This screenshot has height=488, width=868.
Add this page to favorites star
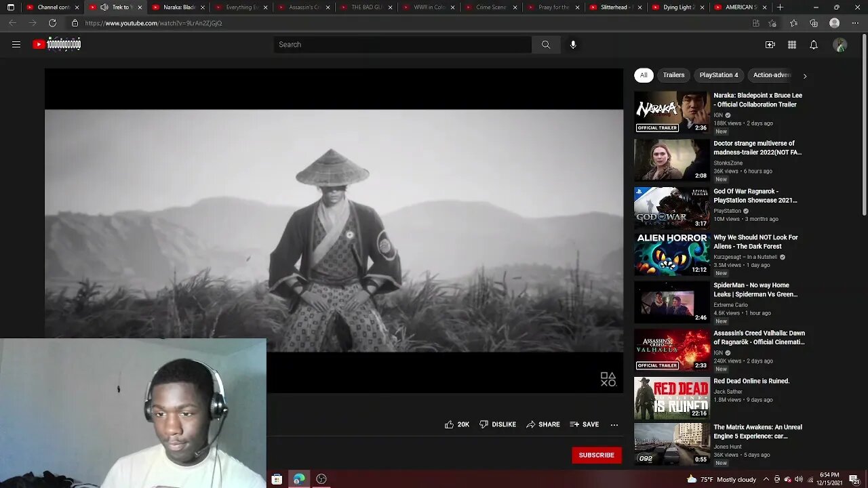pos(772,23)
